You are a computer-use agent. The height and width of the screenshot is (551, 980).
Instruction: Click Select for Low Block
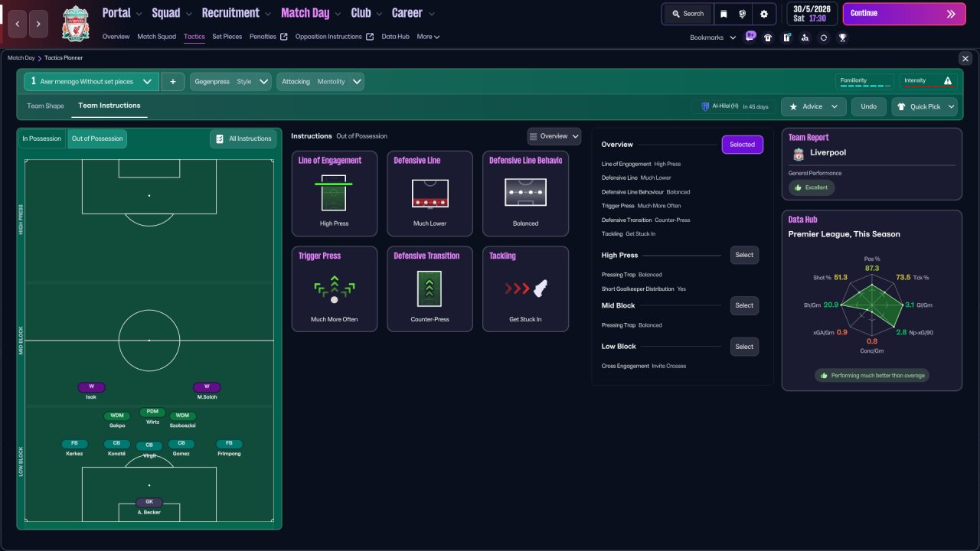pyautogui.click(x=744, y=347)
